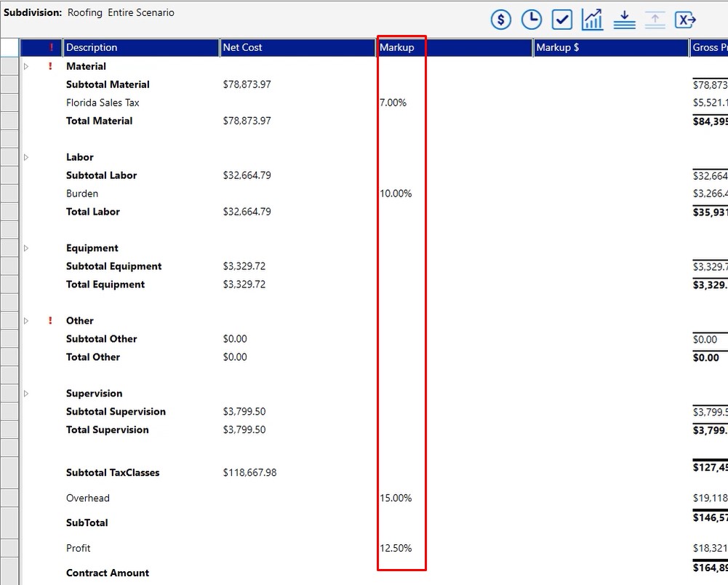Click the Description column header
This screenshot has width=728, height=585.
coord(141,47)
